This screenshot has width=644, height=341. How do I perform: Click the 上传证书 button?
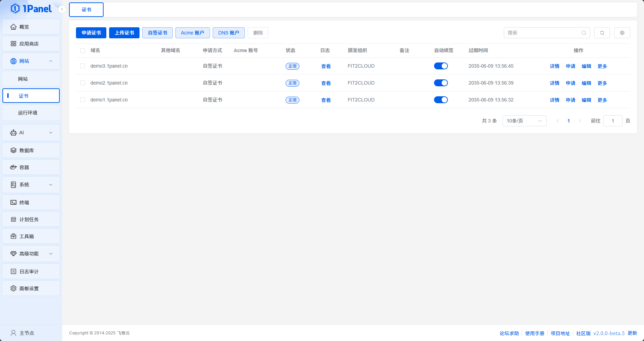pos(124,33)
